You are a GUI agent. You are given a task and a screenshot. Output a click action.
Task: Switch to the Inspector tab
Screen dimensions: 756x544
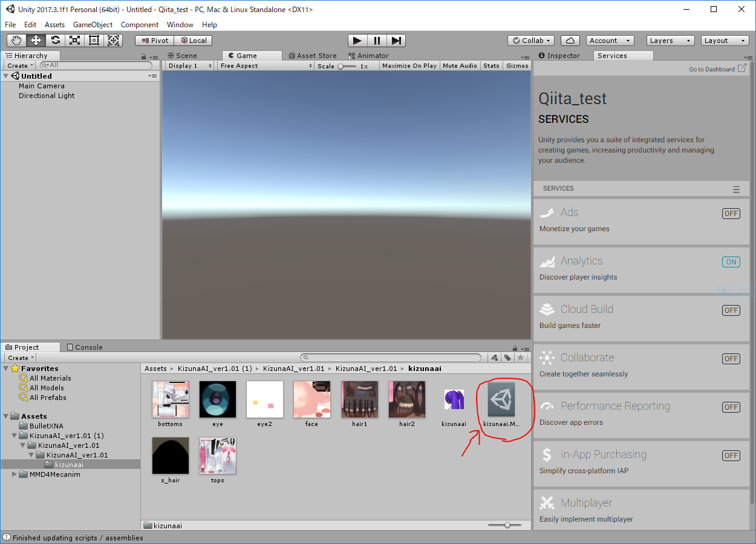click(x=559, y=56)
